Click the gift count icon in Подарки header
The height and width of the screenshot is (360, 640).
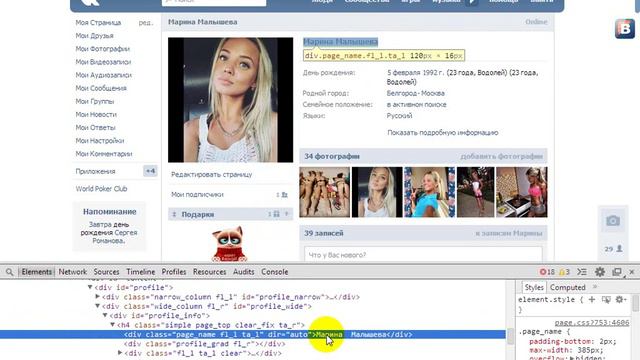[x=276, y=214]
